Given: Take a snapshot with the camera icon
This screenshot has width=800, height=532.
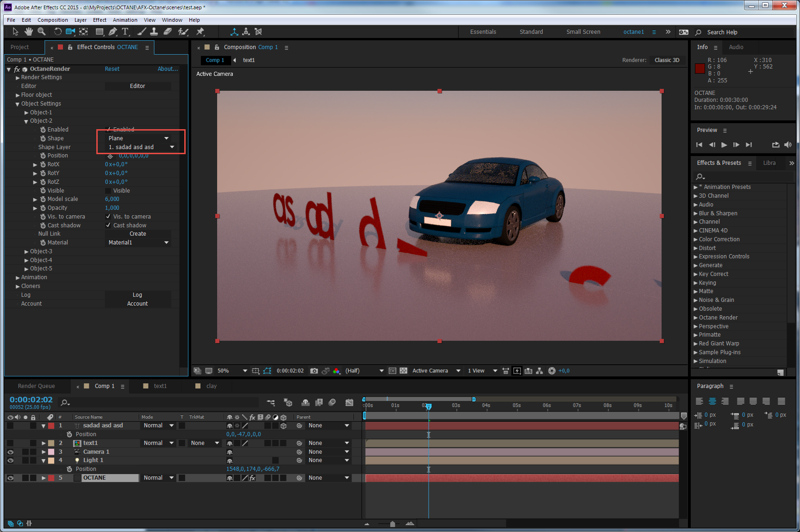Looking at the screenshot, I should [x=314, y=371].
